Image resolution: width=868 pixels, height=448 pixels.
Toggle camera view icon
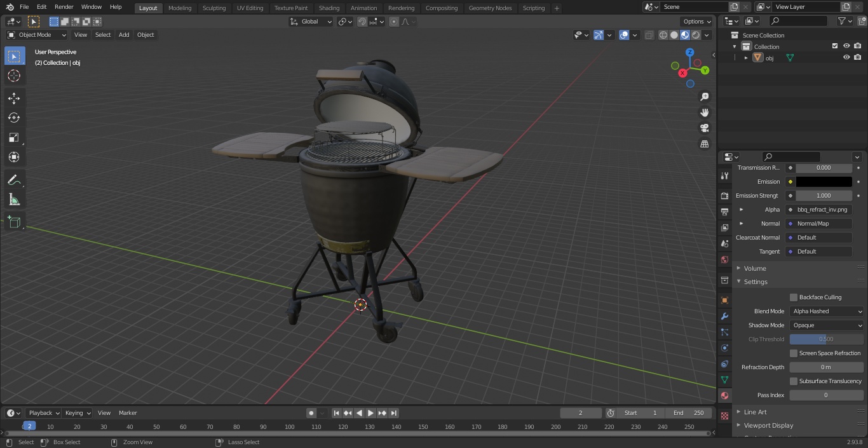(x=704, y=128)
